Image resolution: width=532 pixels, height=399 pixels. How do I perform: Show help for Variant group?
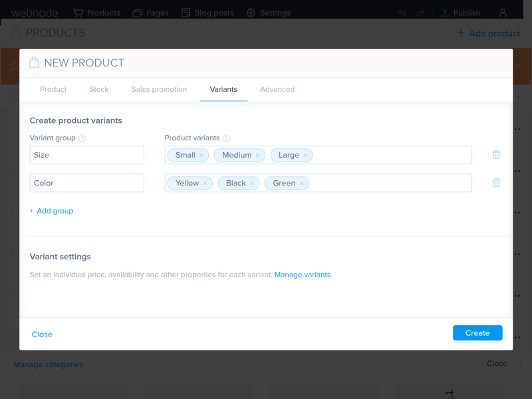82,138
